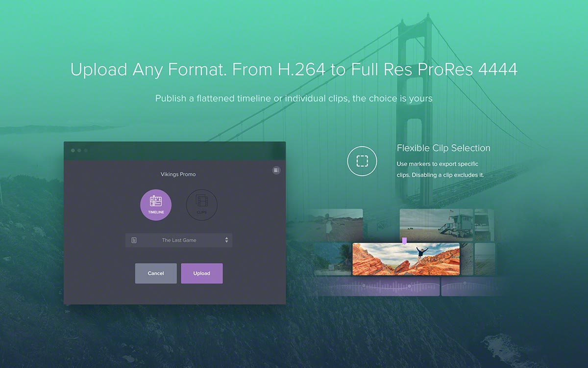Select the Timeline upload mode
Screen dimensions: 588x368
(x=156, y=205)
